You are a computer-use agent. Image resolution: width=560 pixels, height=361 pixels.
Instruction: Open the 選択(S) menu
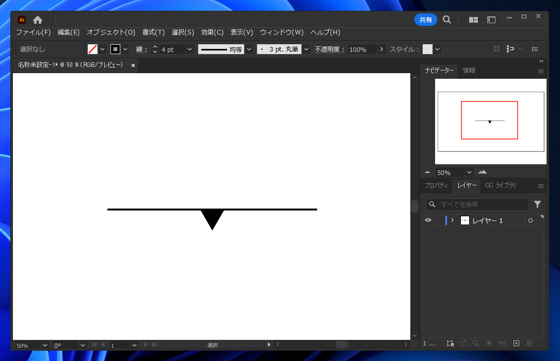click(x=183, y=32)
